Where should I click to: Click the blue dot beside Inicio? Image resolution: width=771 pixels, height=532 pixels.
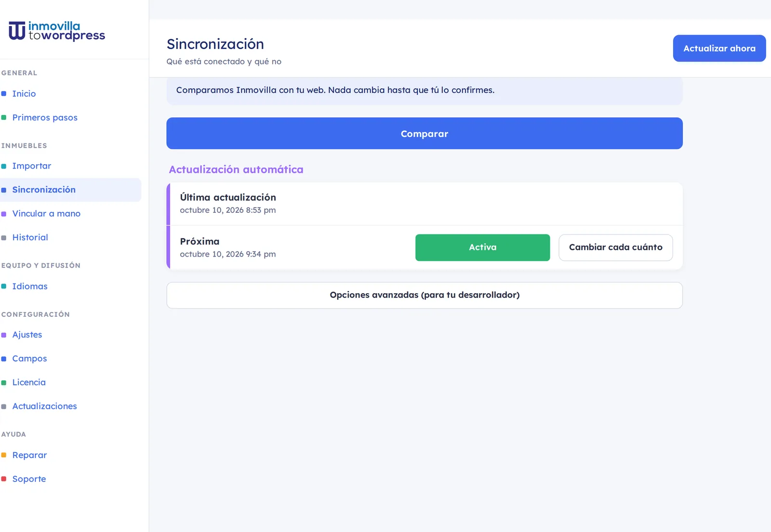click(4, 94)
